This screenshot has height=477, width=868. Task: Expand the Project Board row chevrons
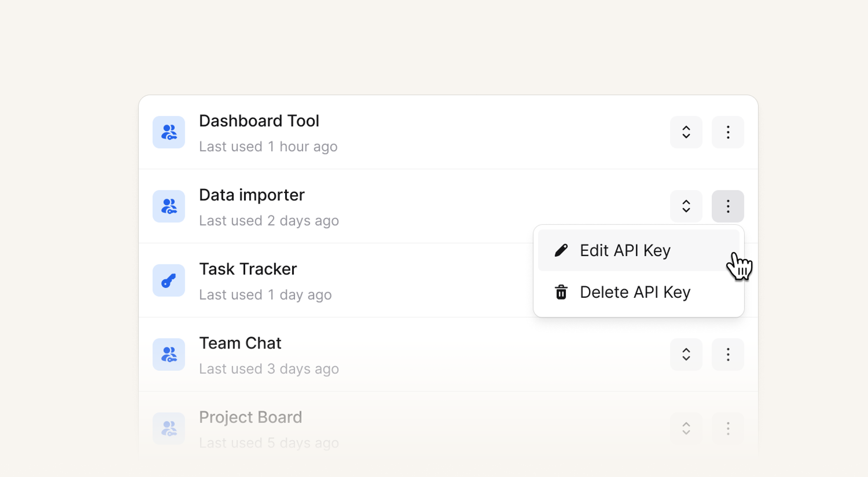point(686,428)
